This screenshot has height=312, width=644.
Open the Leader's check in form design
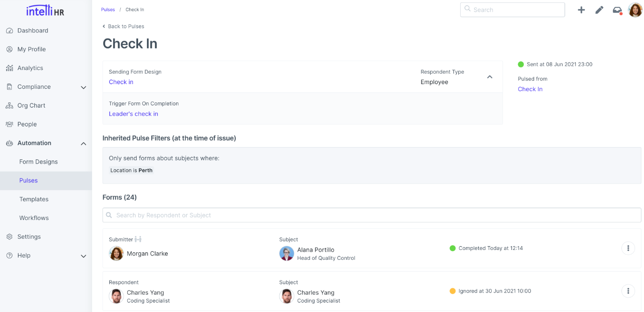[x=133, y=114]
